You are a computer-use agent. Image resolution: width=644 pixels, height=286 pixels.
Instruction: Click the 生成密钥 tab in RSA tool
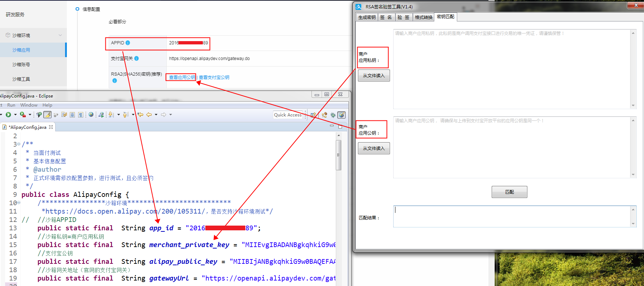click(367, 17)
